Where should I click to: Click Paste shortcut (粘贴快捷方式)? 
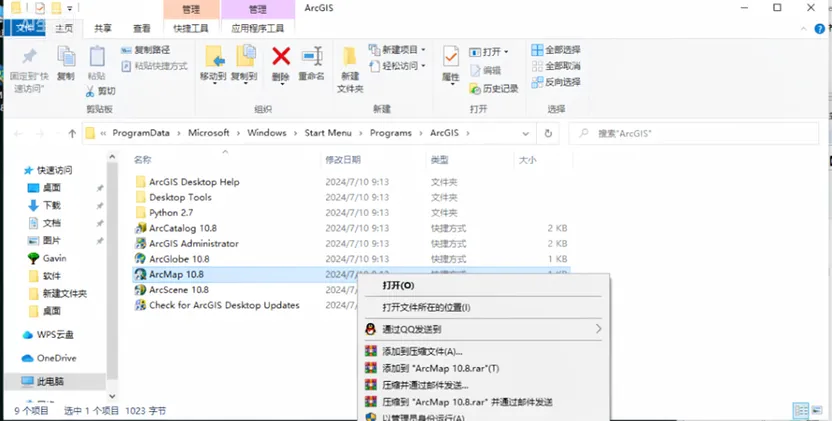[154, 66]
